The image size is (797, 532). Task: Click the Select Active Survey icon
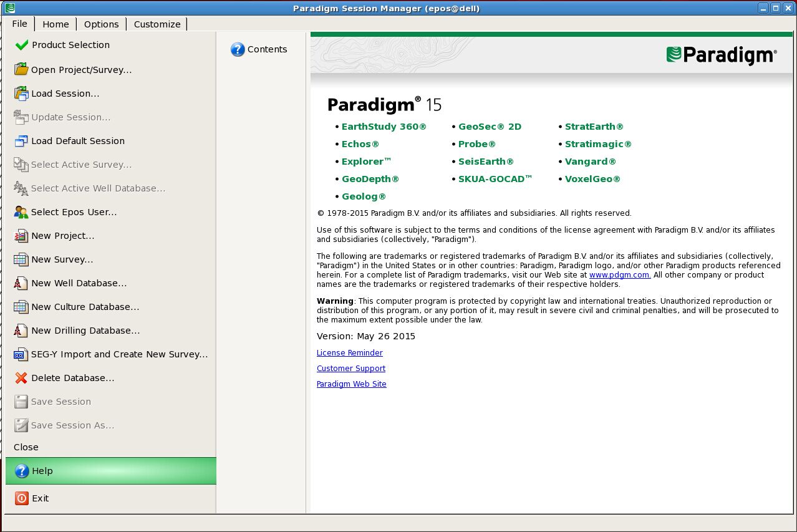point(21,165)
